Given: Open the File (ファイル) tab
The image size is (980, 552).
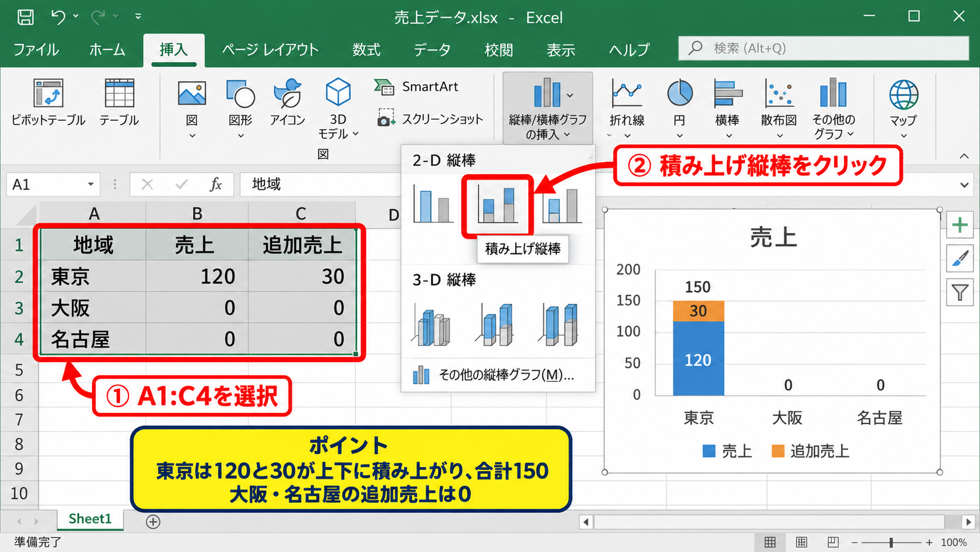Looking at the screenshot, I should coord(36,50).
